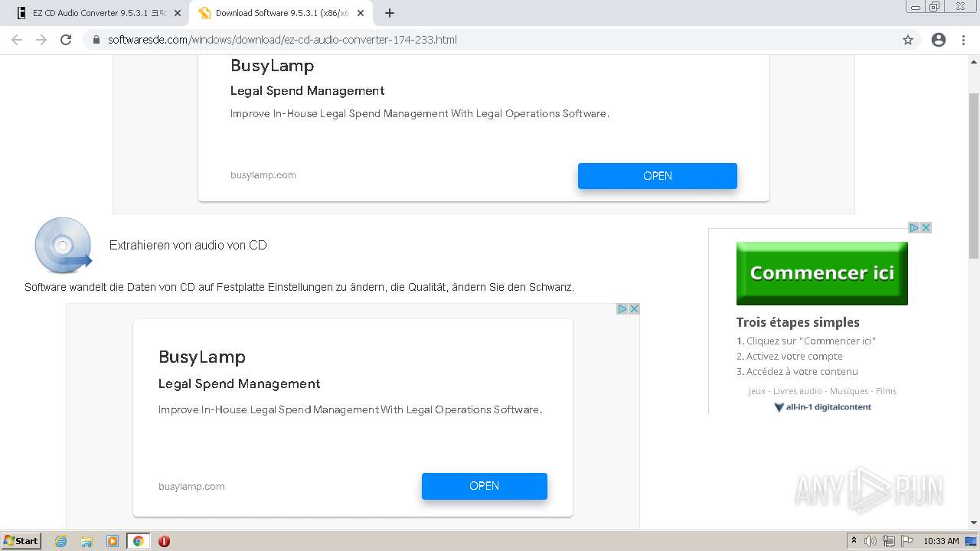Open the media player taskbar icon
Image resolution: width=980 pixels, height=551 pixels.
pos(113,541)
